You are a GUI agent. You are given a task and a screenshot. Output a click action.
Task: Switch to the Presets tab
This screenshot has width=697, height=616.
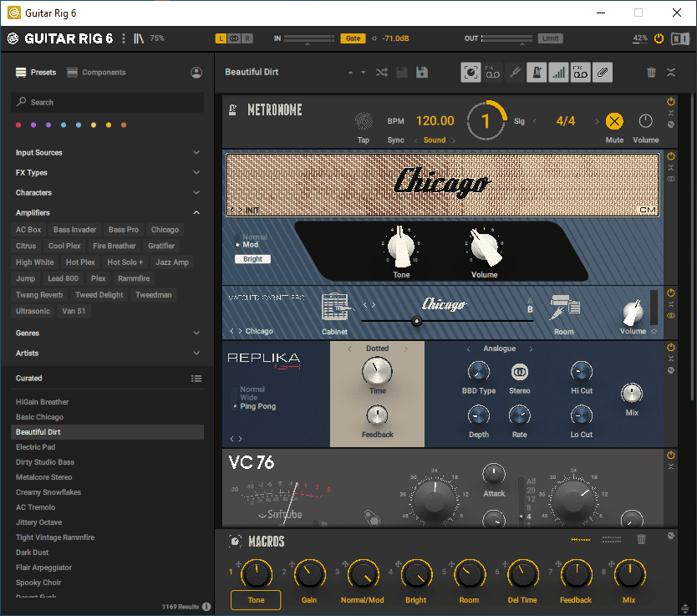click(x=36, y=73)
